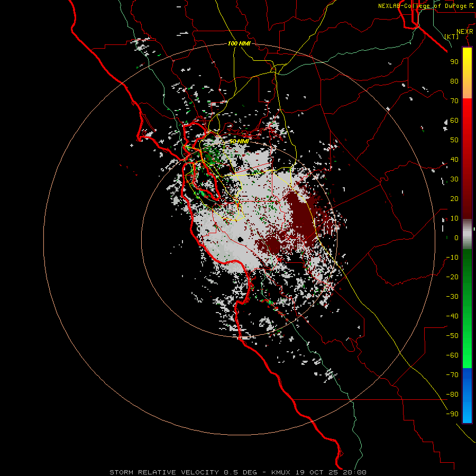Image resolution: width=476 pixels, height=476 pixels.
Task: Click the 70 value on the velocity scale
Action: [454, 101]
